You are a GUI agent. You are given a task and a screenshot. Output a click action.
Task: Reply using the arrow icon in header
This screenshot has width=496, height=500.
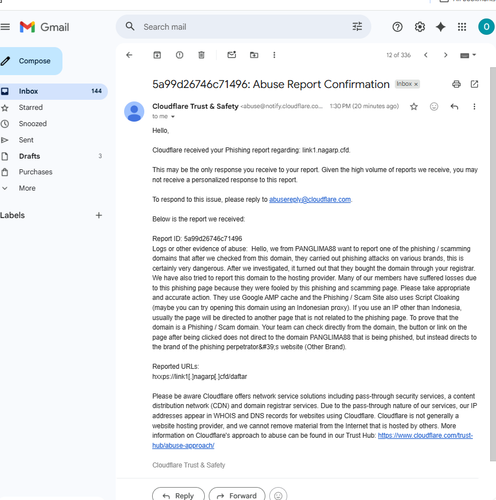click(x=454, y=107)
